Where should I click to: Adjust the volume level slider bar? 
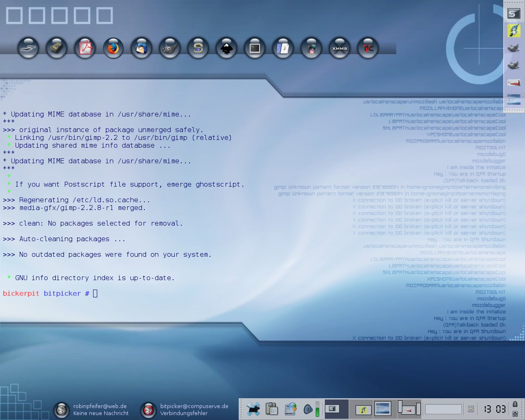pyautogui.click(x=317, y=409)
